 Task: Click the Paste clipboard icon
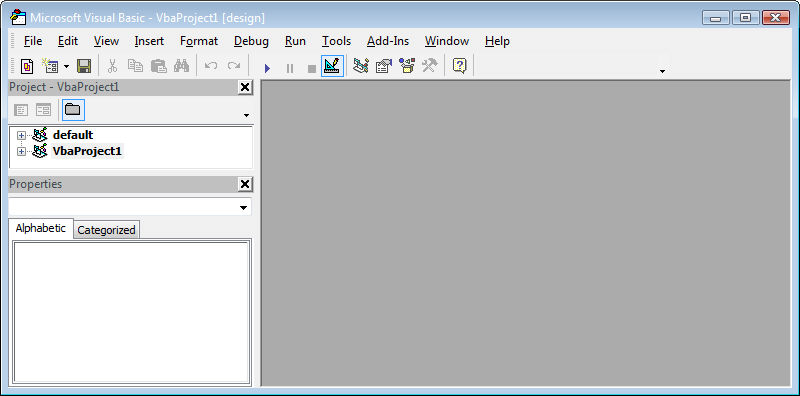159,66
